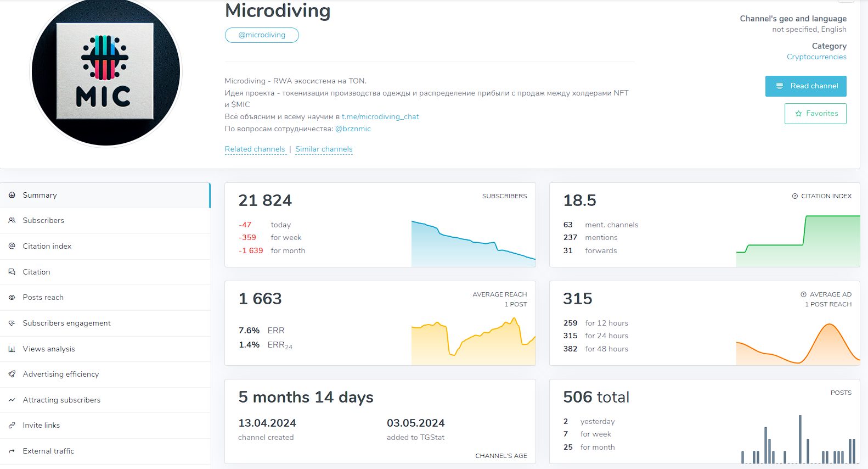Image resolution: width=868 pixels, height=469 pixels.
Task: Click the 237 mentions value
Action: [x=570, y=237]
